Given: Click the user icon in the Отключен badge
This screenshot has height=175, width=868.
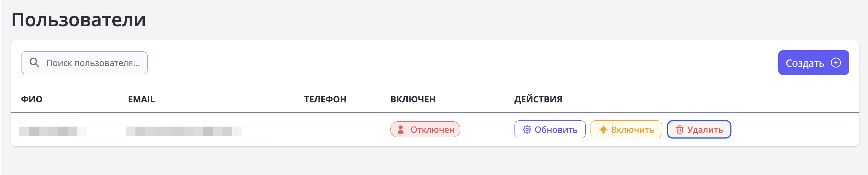Looking at the screenshot, I should click(400, 130).
